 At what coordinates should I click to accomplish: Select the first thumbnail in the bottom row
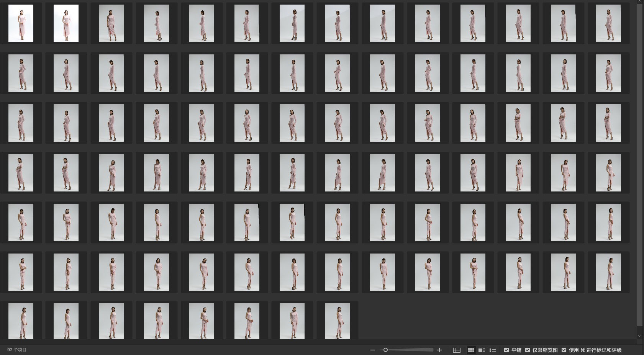(x=21, y=321)
